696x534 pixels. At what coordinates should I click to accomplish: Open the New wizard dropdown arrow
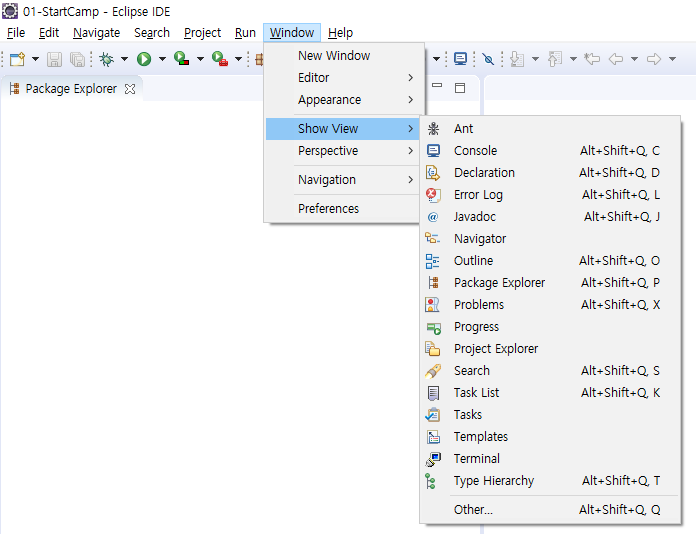pyautogui.click(x=36, y=59)
